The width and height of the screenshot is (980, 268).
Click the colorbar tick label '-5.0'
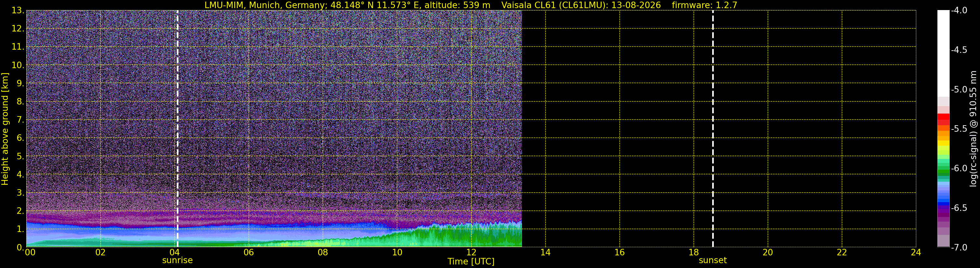pos(959,90)
